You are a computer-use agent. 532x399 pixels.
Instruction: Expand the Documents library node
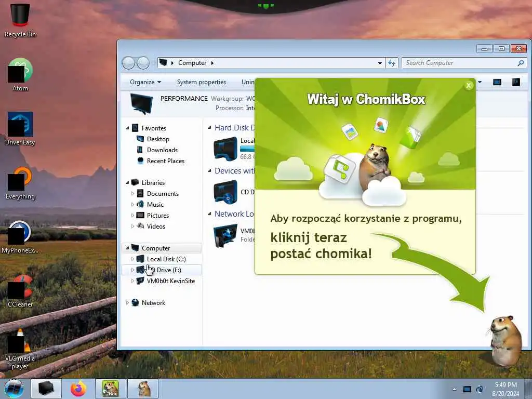click(132, 193)
